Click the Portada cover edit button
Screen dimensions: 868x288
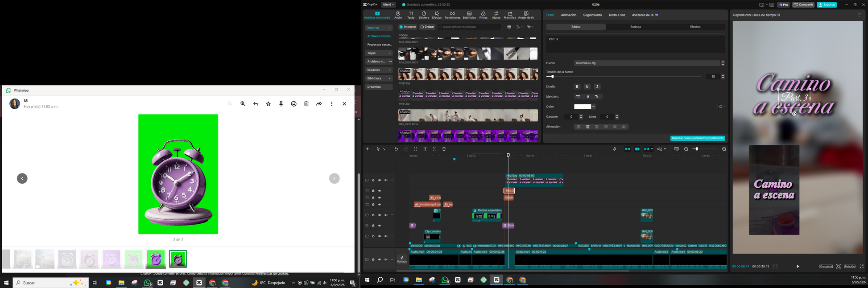pyautogui.click(x=402, y=259)
